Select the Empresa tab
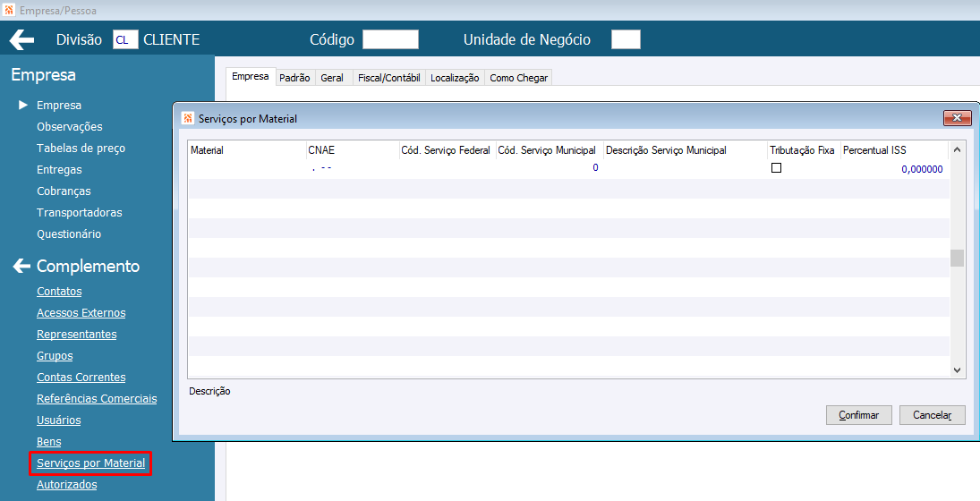The image size is (980, 501). (250, 76)
